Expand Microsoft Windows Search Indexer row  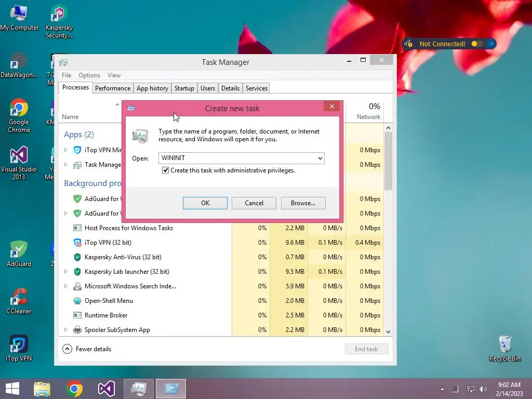point(66,286)
